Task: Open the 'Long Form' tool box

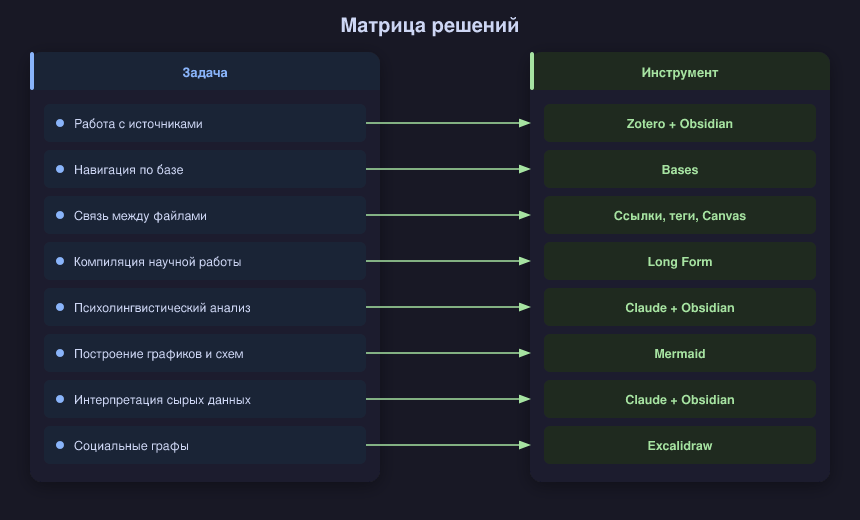Action: [x=680, y=262]
